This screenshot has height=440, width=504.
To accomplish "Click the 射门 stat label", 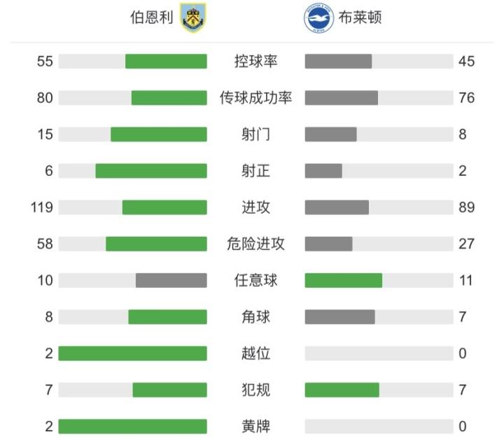I will (x=255, y=135).
